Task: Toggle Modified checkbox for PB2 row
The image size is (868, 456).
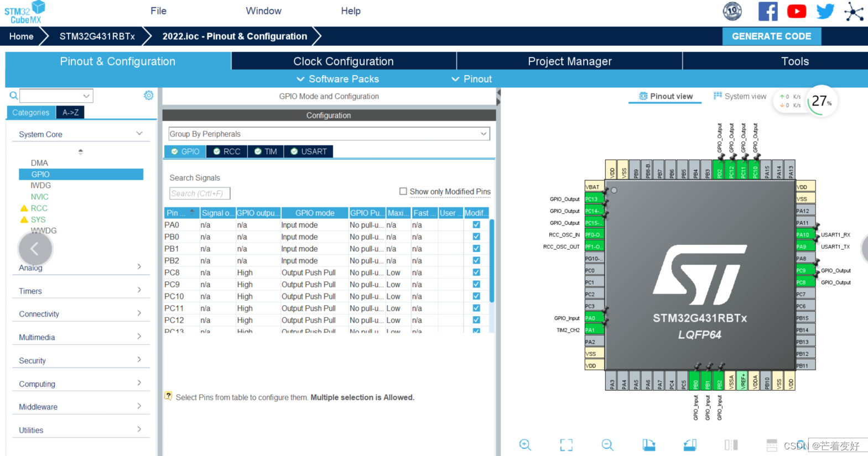Action: (476, 260)
